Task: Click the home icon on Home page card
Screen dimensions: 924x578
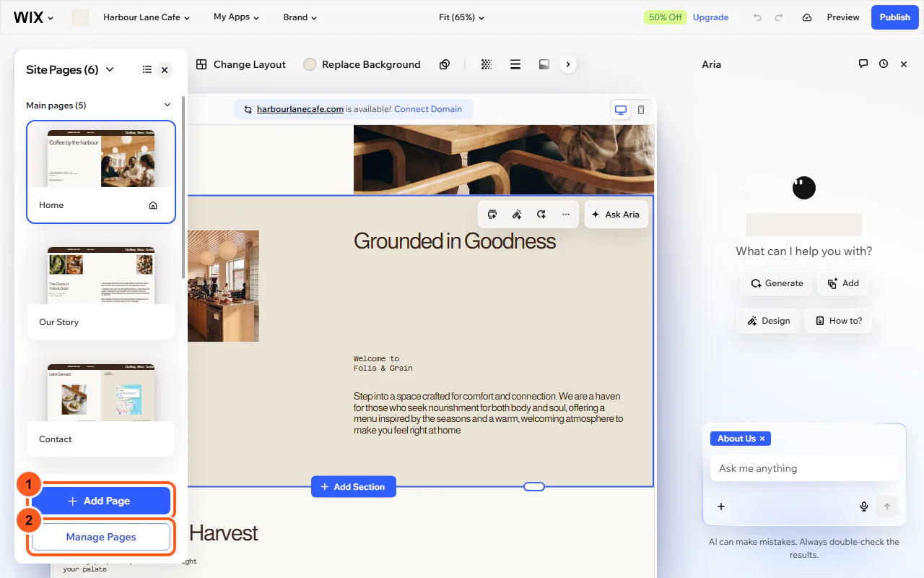Action: pyautogui.click(x=152, y=205)
